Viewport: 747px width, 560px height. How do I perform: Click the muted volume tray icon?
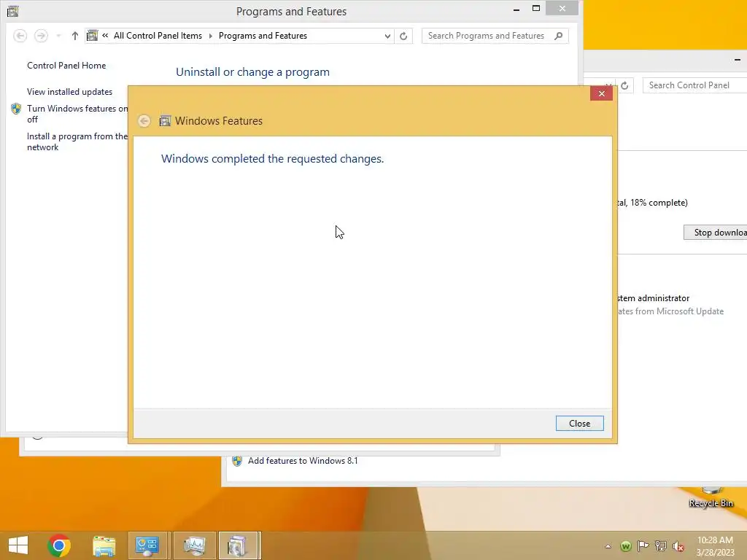pos(678,546)
